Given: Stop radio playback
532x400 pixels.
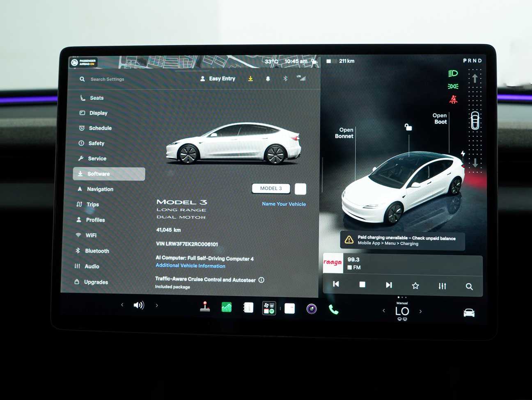Looking at the screenshot, I should [362, 284].
